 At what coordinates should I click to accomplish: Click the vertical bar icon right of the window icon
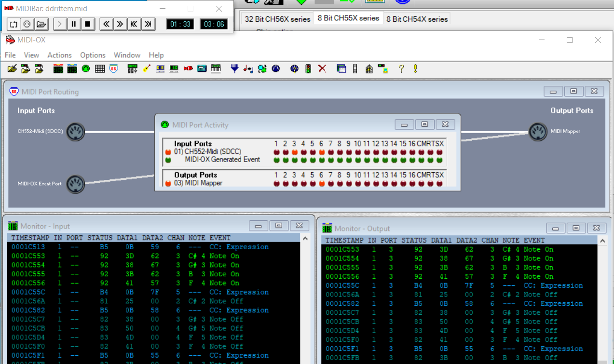[355, 69]
